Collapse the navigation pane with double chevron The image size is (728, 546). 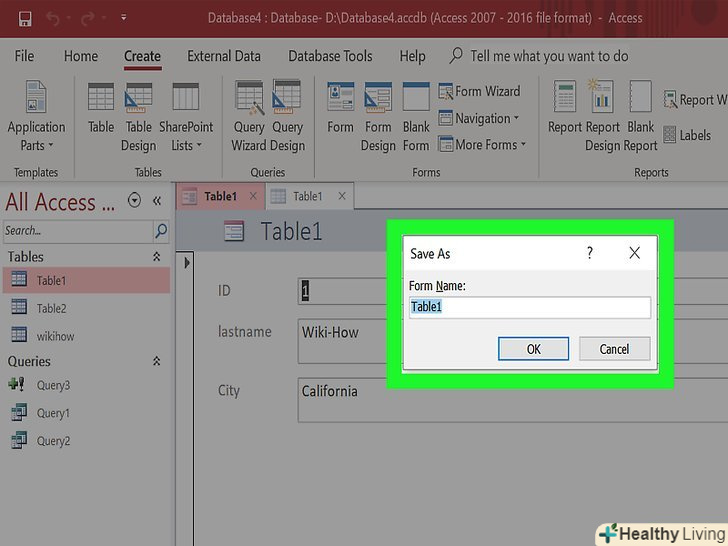[157, 201]
